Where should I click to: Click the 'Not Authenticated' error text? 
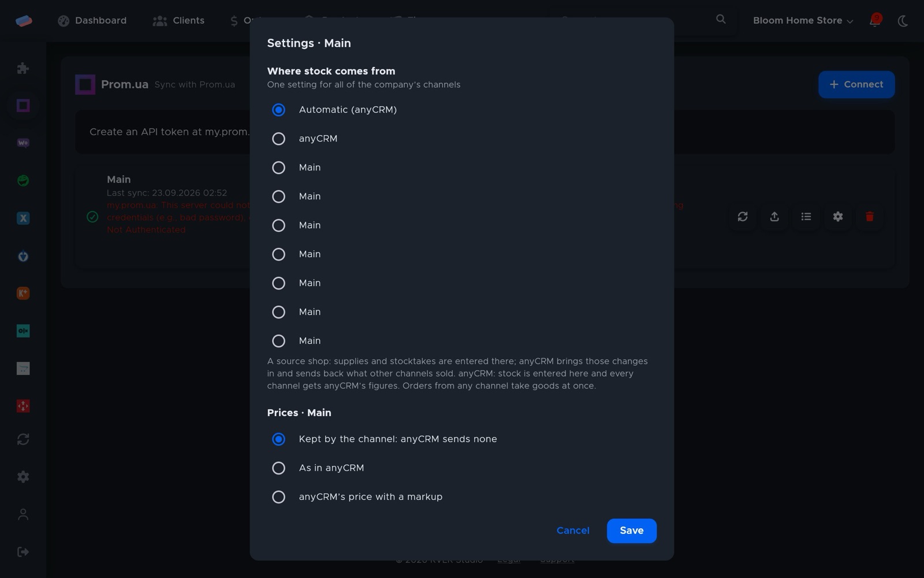146,230
